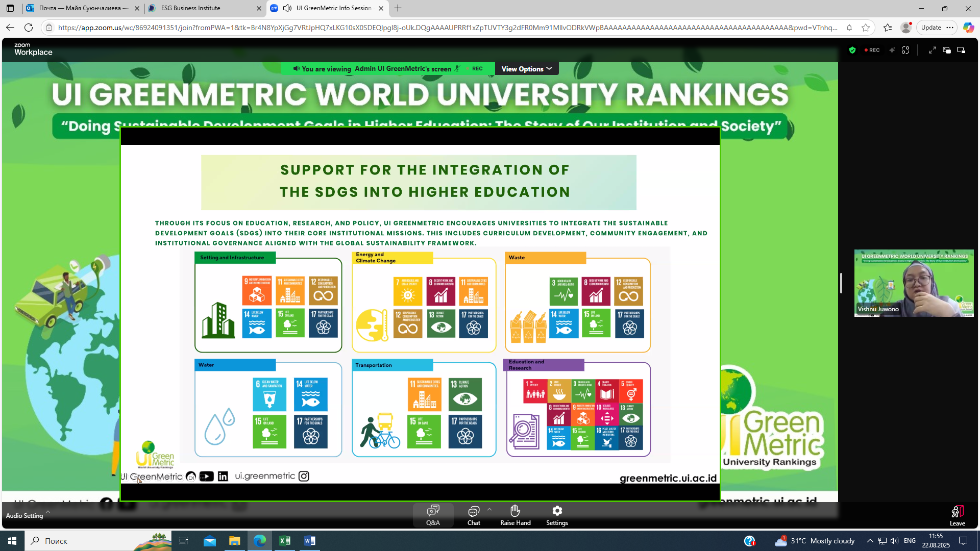Click the video panel divider handle

coord(841,283)
